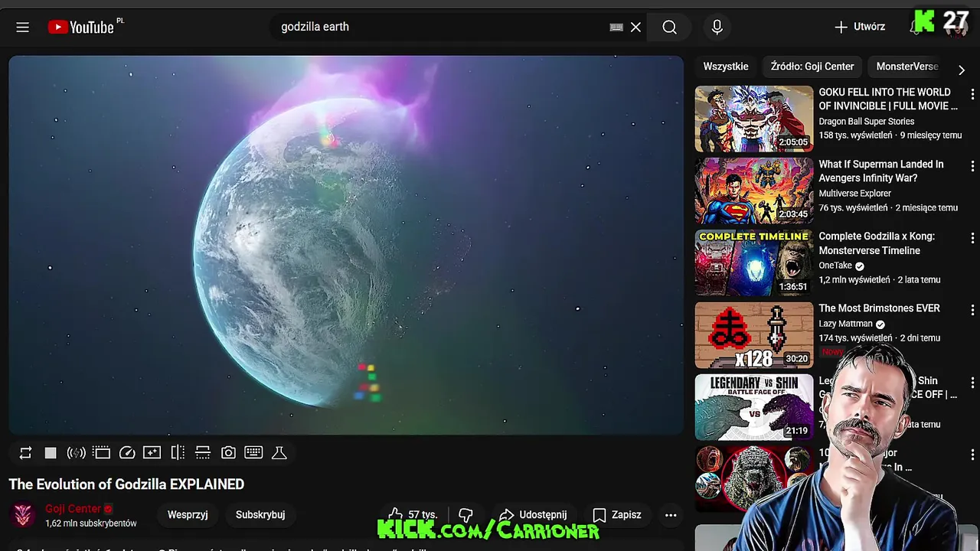Click 'The Most Brimstones EVER' title
Screen dimensions: 980x551
(x=879, y=308)
